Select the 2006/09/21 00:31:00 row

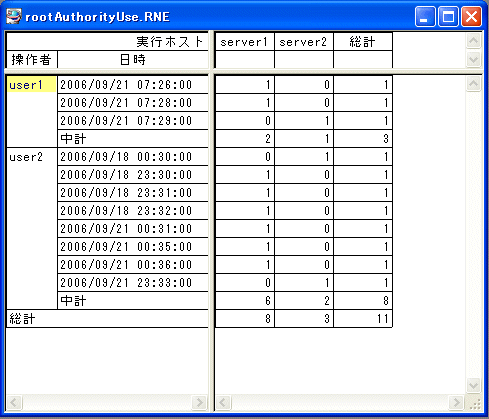click(133, 229)
